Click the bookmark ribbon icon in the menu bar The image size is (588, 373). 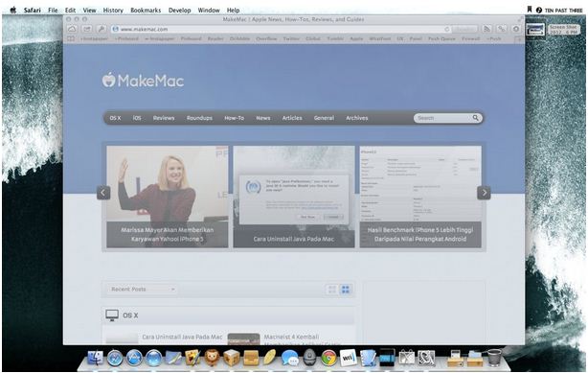(x=530, y=10)
